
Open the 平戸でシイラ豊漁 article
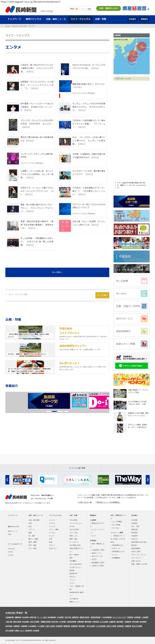pyautogui.click(x=132, y=428)
